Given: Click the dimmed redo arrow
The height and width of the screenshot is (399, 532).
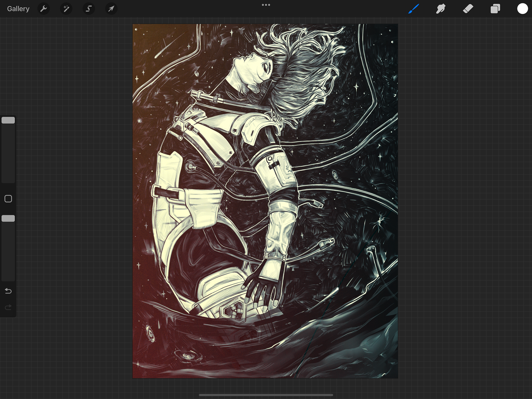Looking at the screenshot, I should click(x=8, y=307).
